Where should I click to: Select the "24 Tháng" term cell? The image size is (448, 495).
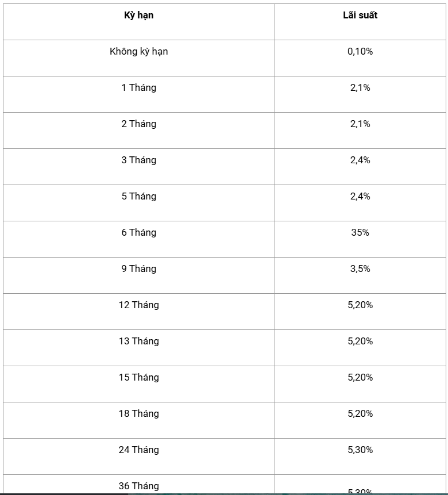139,450
